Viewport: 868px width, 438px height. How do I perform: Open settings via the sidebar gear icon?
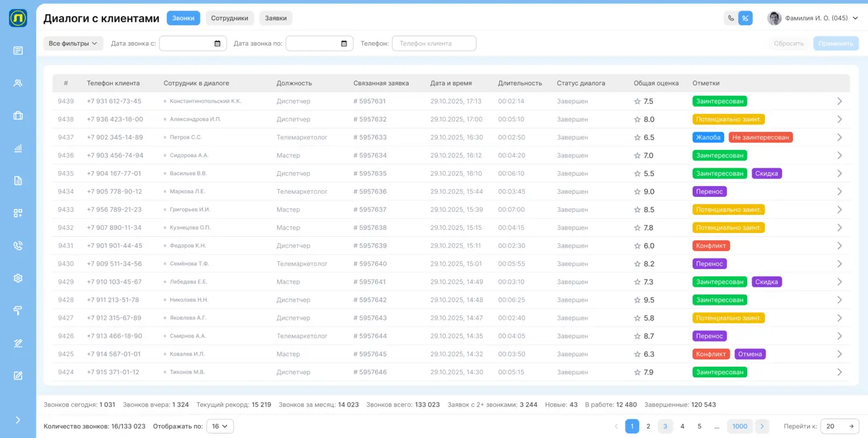18,278
